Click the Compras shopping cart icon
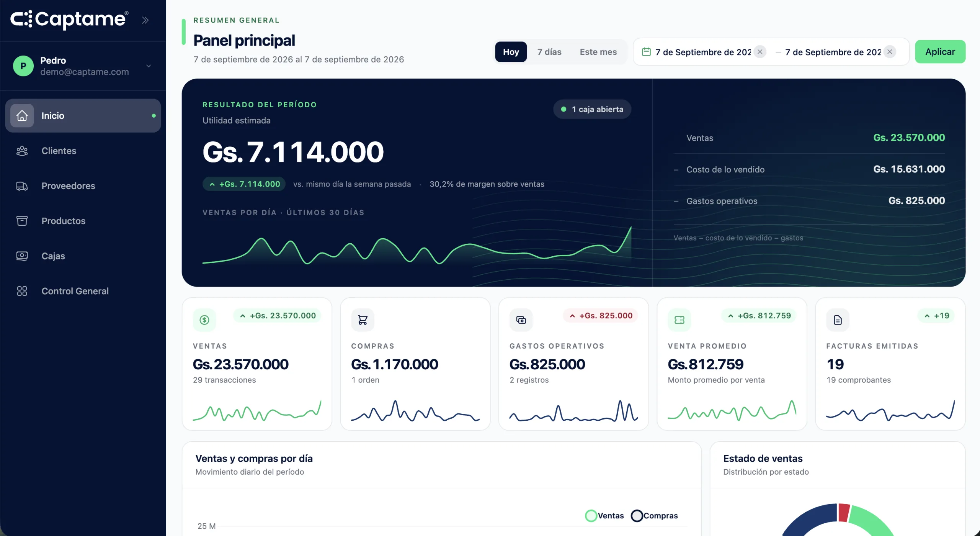Image resolution: width=980 pixels, height=536 pixels. tap(363, 320)
